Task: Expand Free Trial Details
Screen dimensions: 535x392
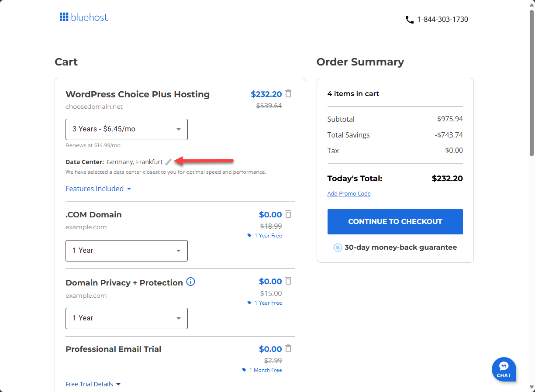Action: pyautogui.click(x=93, y=384)
